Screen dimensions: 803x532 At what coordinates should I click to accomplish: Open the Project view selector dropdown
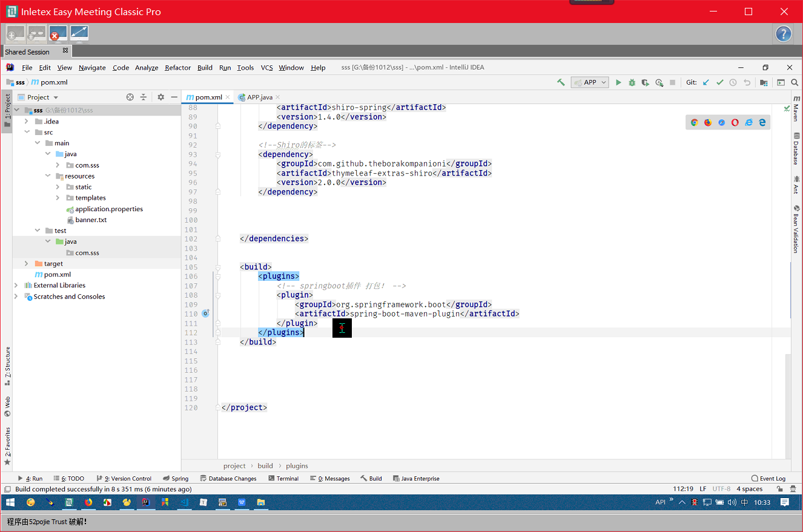pyautogui.click(x=38, y=97)
